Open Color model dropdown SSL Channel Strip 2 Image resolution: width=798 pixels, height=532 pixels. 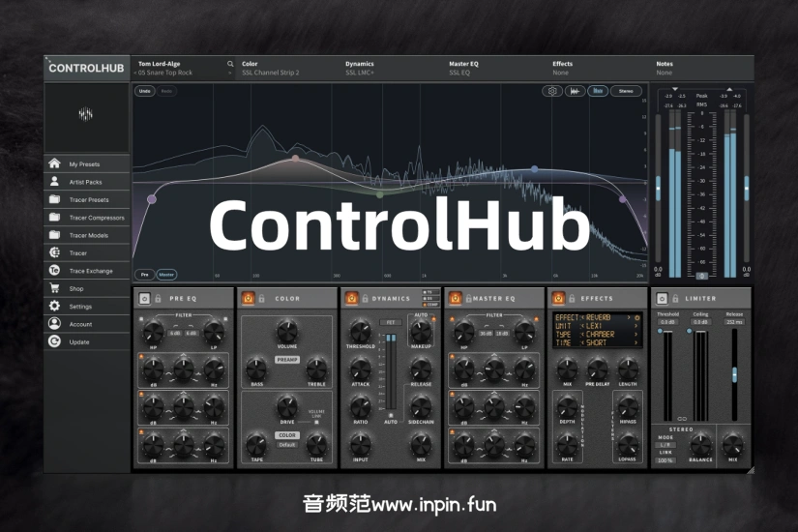271,73
